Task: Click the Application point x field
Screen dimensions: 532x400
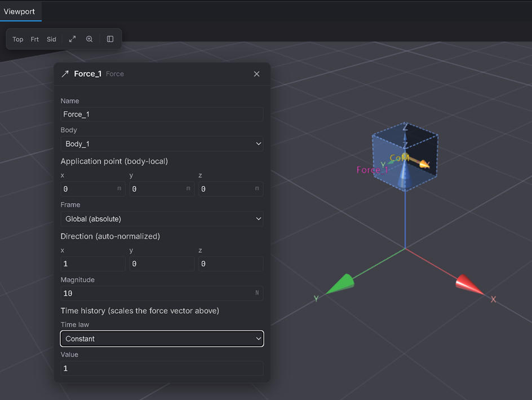Action: click(x=92, y=189)
